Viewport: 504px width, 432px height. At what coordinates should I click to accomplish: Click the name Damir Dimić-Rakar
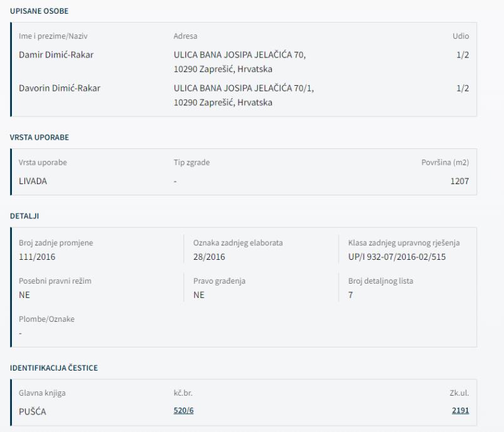[x=57, y=54]
